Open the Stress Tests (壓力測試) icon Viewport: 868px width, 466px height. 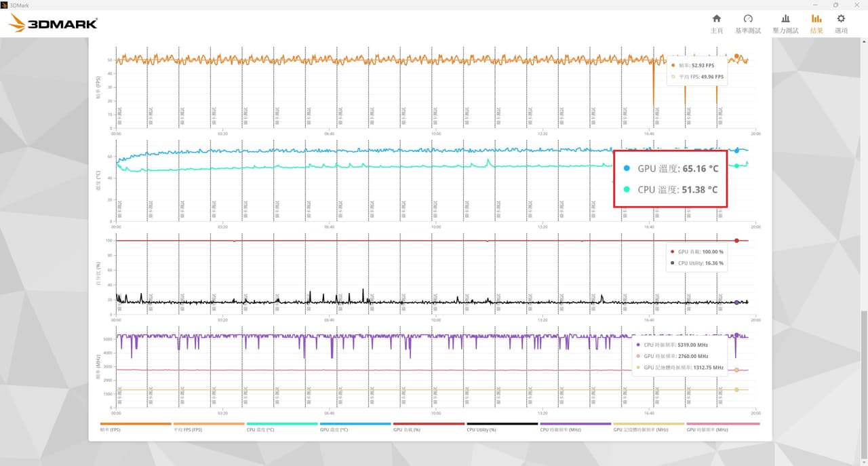(785, 24)
